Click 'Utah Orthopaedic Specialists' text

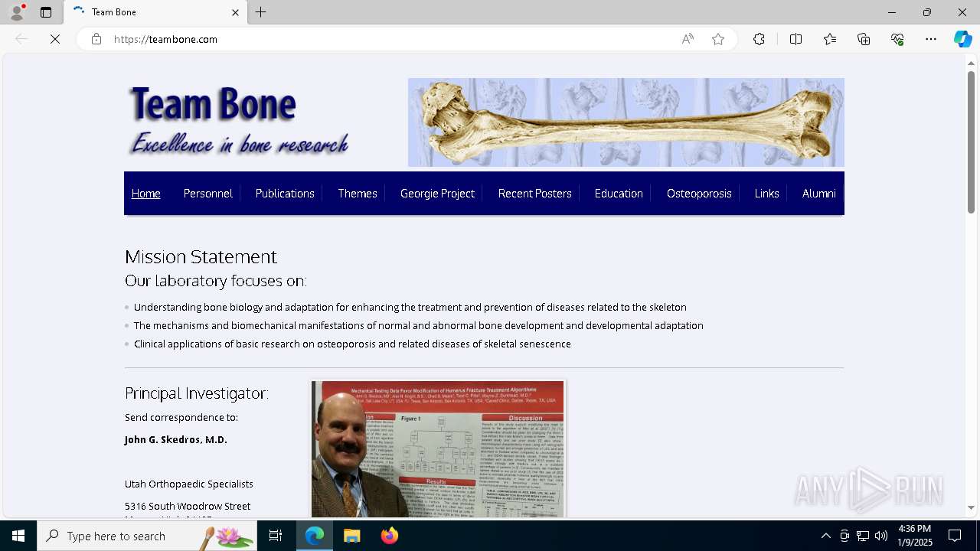point(189,484)
